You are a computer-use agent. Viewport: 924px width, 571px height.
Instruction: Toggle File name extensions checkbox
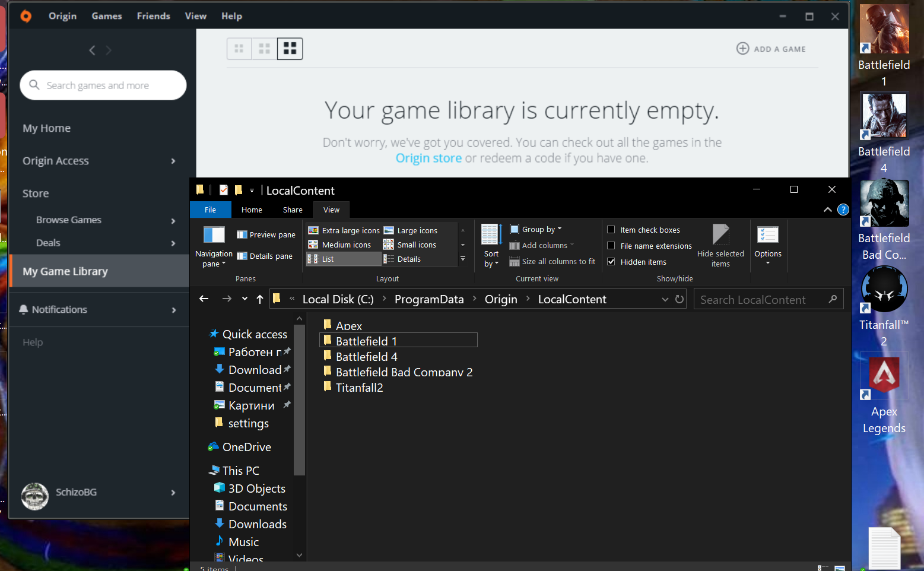(611, 246)
